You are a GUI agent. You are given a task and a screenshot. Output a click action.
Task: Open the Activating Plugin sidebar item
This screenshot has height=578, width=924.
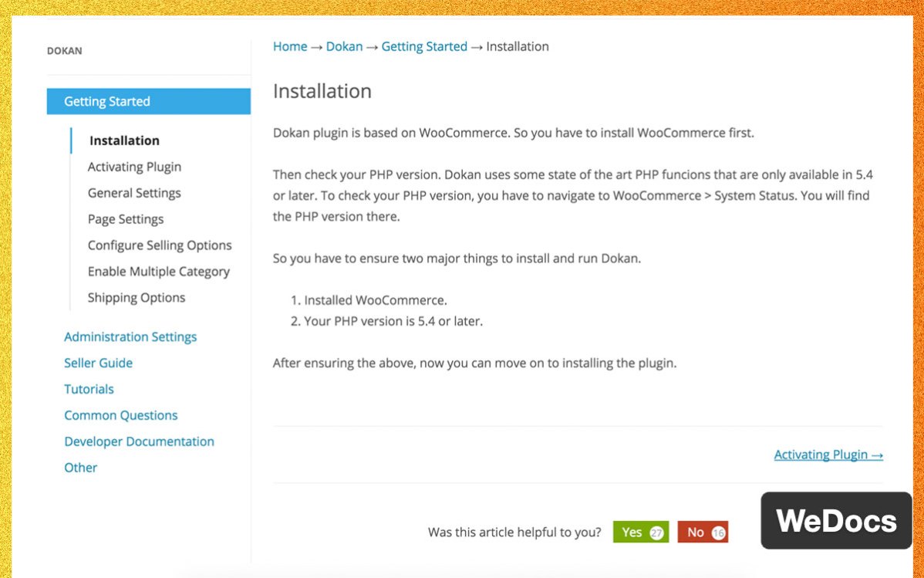pos(134,167)
